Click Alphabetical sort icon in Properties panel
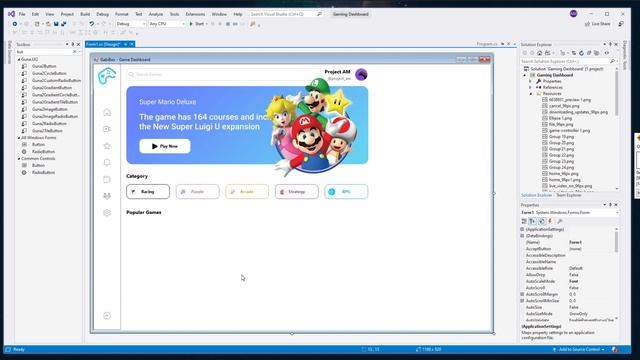Image resolution: width=640 pixels, height=360 pixels. coord(533,221)
